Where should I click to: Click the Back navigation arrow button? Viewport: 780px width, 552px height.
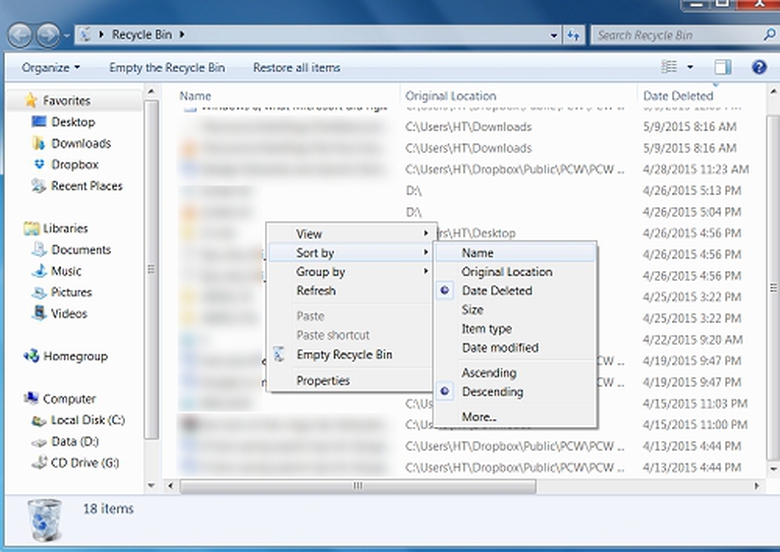[x=20, y=35]
